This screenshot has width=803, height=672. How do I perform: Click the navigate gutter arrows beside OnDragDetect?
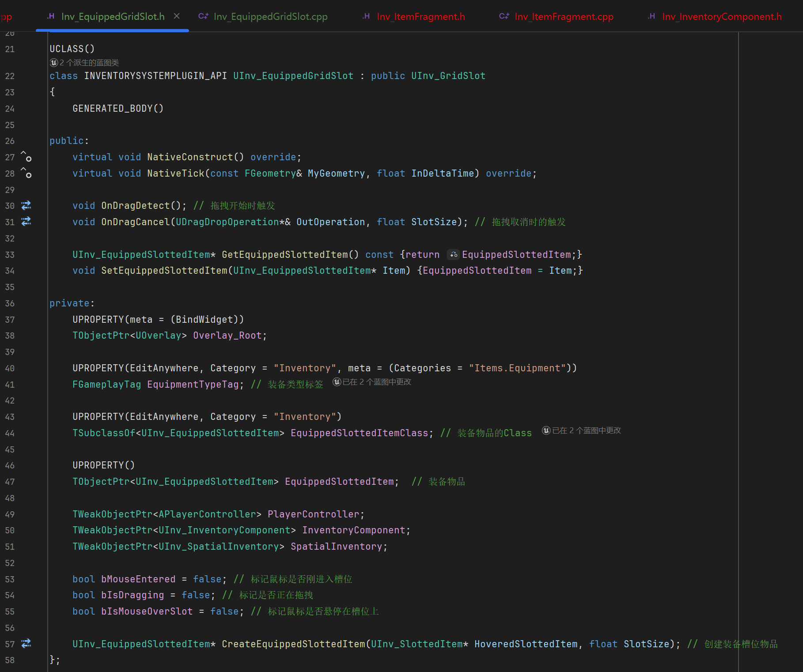pyautogui.click(x=27, y=205)
